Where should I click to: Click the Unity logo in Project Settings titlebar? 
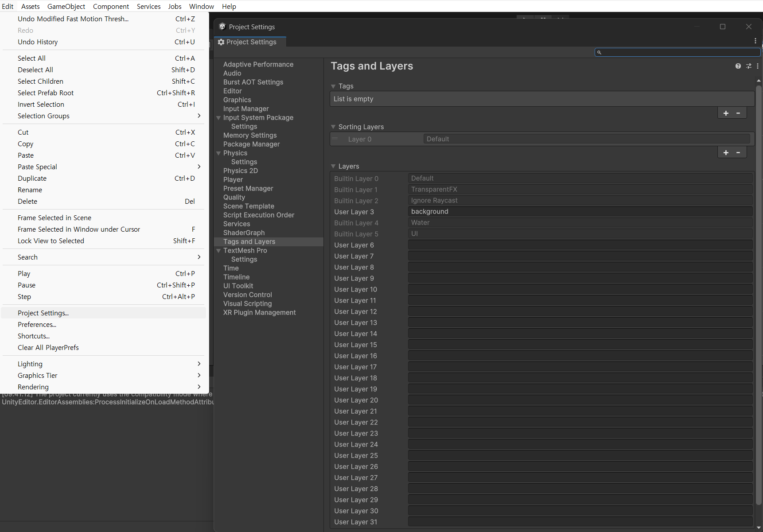[222, 27]
